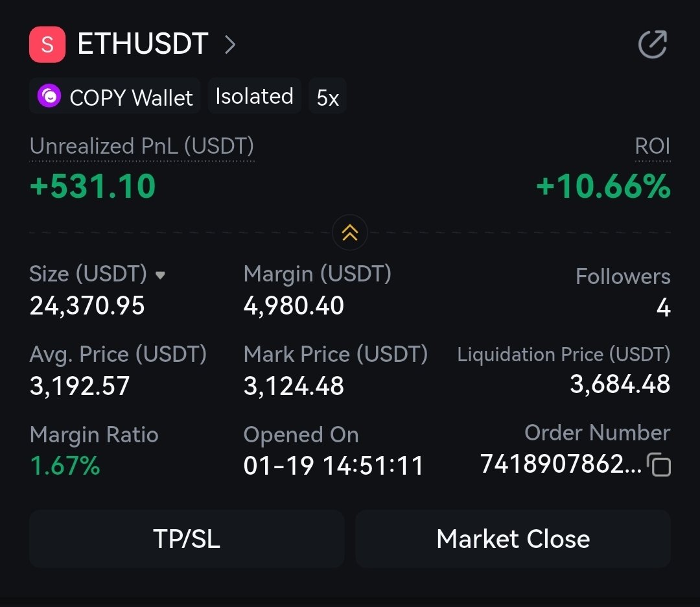Tap the Unrealized PnL (USDT) label
The width and height of the screenshot is (700, 607).
click(x=142, y=146)
